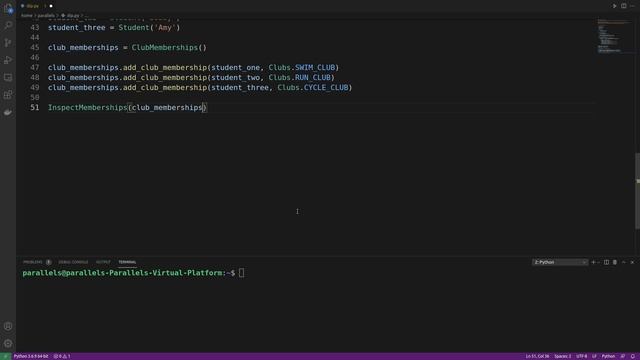Maximize the terminal panel size
Viewport: 640px width, 360px height.
click(624, 262)
